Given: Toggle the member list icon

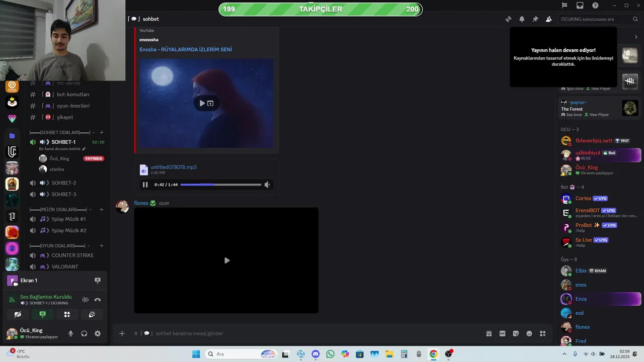Looking at the screenshot, I should 549,19.
